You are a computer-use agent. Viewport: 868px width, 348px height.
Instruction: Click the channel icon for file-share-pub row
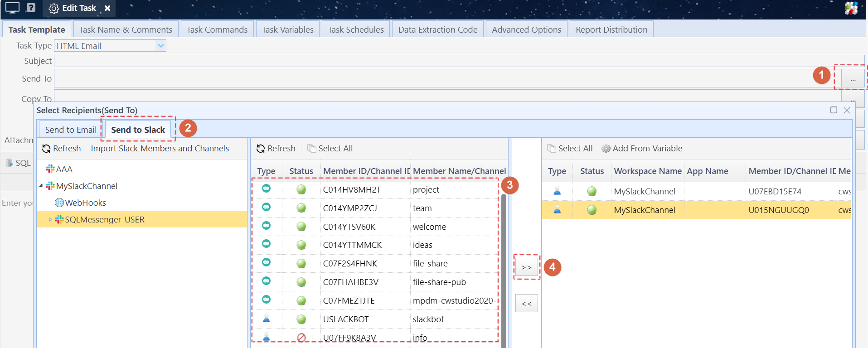pyautogui.click(x=266, y=281)
